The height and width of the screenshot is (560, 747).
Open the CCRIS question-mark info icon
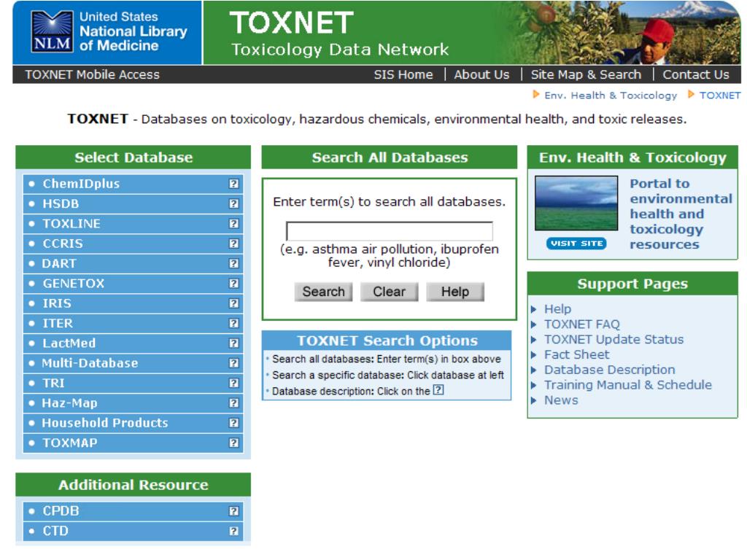233,244
